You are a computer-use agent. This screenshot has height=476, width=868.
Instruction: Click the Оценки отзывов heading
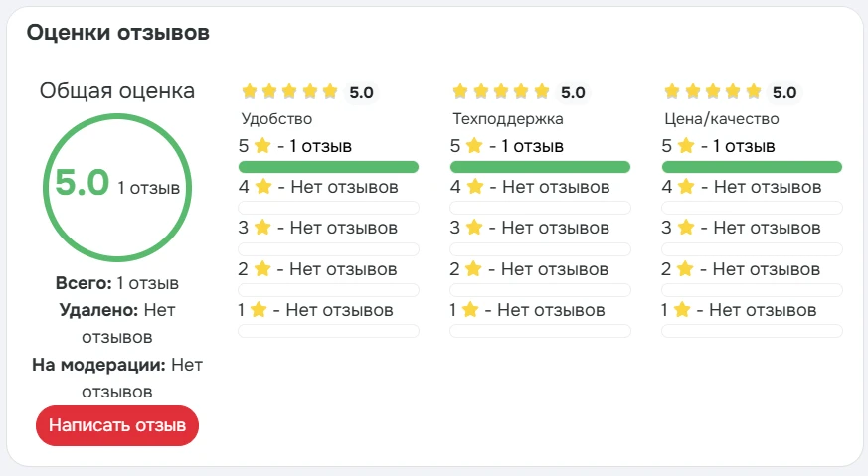tap(118, 33)
